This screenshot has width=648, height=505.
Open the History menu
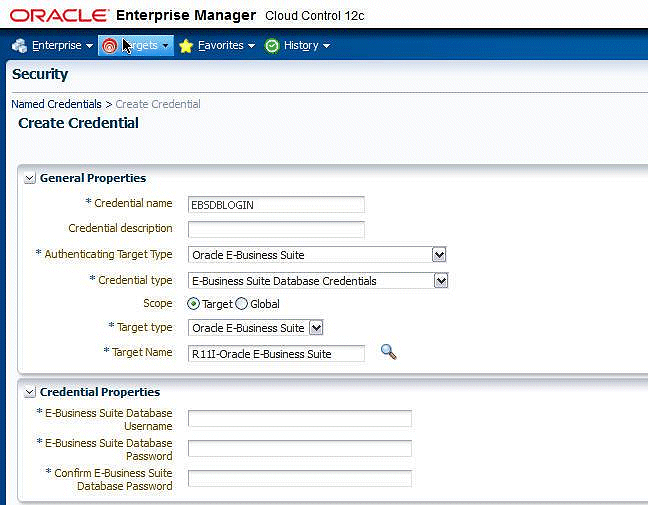tap(297, 45)
